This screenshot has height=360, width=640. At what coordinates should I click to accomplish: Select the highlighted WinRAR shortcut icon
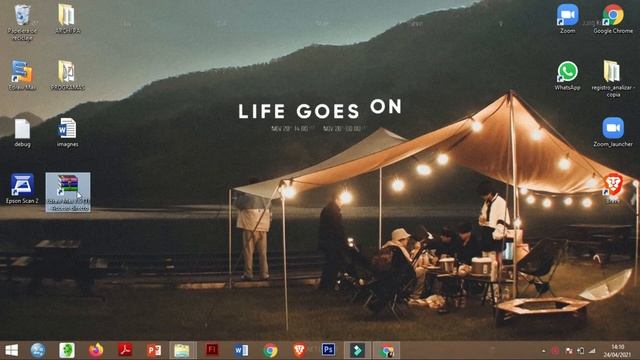pos(68,192)
